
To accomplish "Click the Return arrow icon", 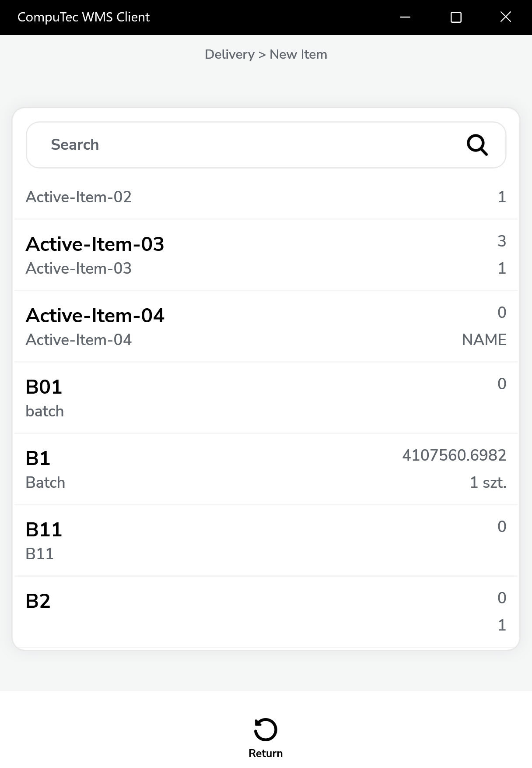I will [x=266, y=729].
